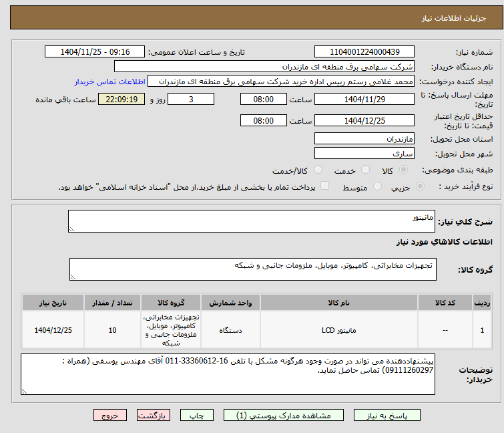Click the دستگاه unit cell
504x433 pixels.
click(x=230, y=330)
